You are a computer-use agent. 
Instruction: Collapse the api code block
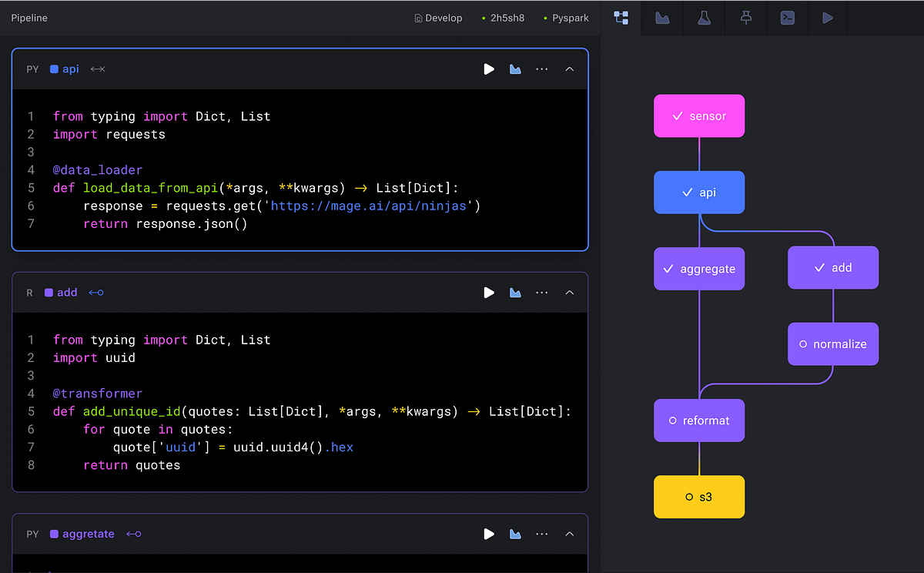click(569, 69)
